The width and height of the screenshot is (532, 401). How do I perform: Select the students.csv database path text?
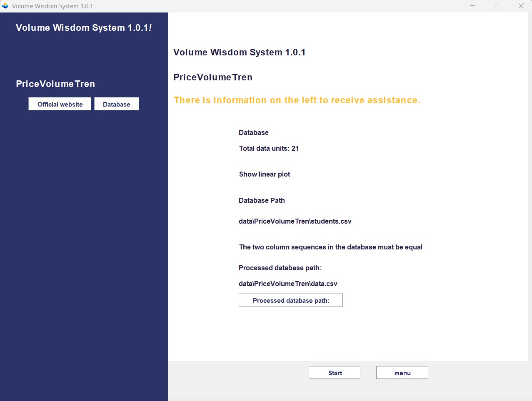[x=295, y=221]
